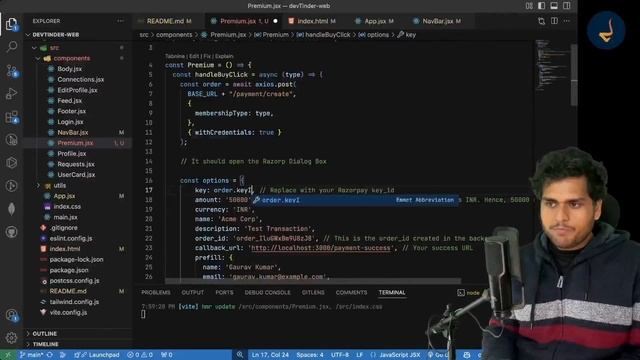The height and width of the screenshot is (360, 640).
Task: Toggle panel layout icon in title bar
Action: point(554,6)
